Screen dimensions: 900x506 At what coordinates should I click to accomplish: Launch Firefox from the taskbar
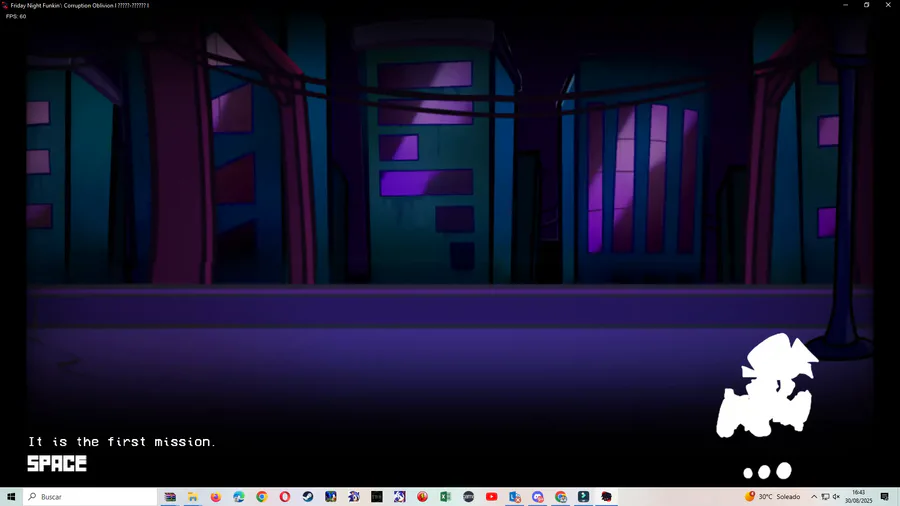216,497
